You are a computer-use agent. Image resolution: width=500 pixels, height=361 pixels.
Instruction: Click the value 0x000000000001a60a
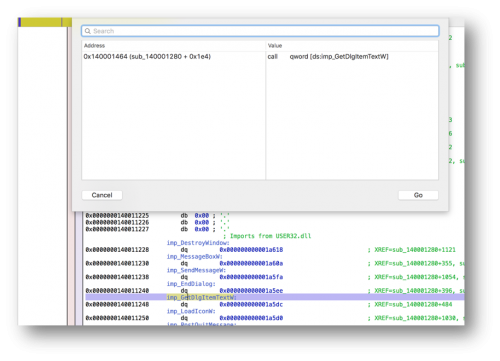click(251, 263)
